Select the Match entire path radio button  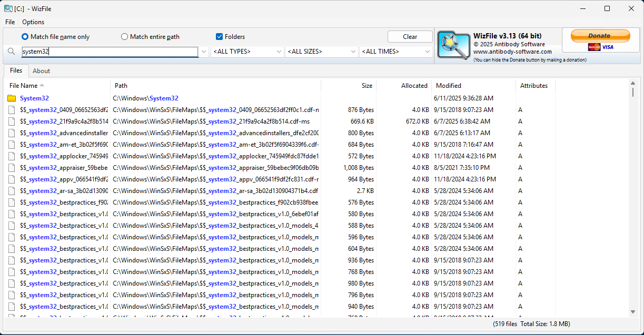pos(124,36)
